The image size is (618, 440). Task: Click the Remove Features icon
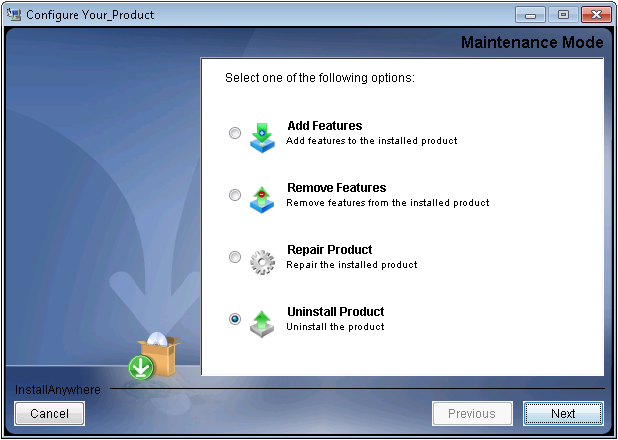261,197
